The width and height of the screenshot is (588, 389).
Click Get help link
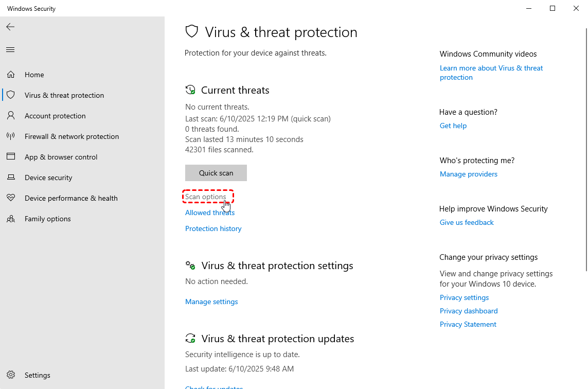pos(453,126)
